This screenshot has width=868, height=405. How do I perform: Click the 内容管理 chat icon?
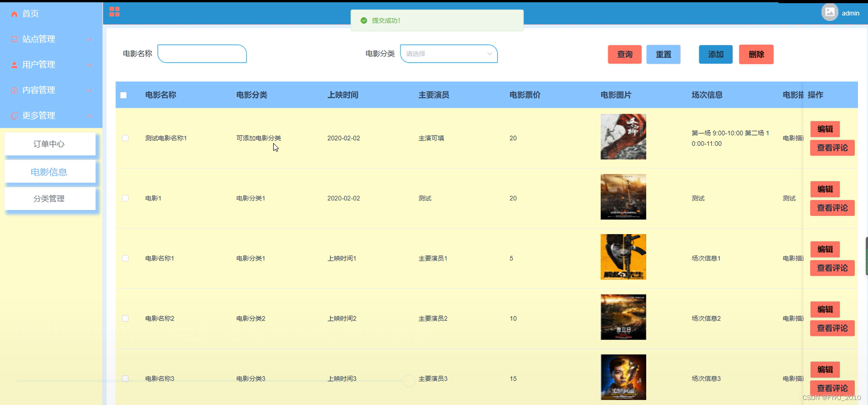15,90
